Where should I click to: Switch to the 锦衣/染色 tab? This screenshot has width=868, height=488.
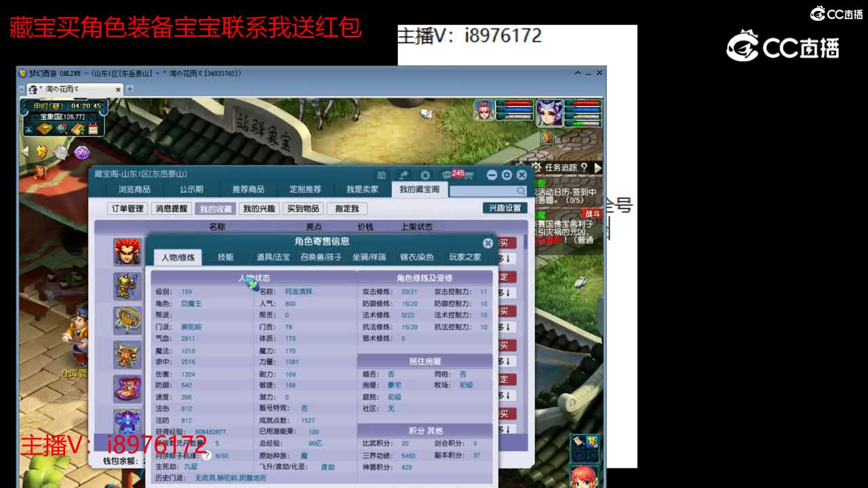coord(416,258)
